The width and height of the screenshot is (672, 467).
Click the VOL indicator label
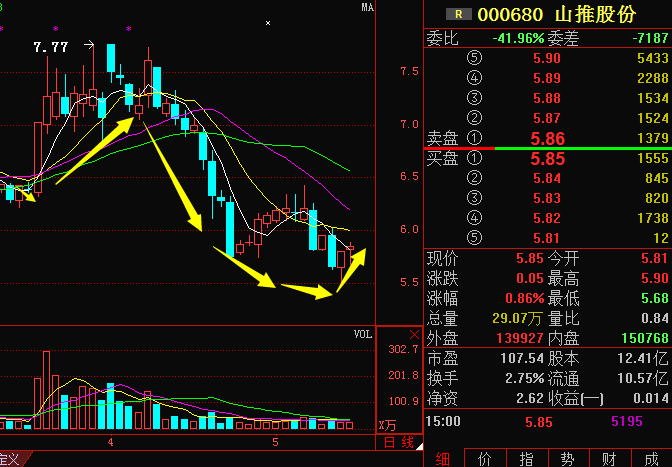tap(362, 333)
